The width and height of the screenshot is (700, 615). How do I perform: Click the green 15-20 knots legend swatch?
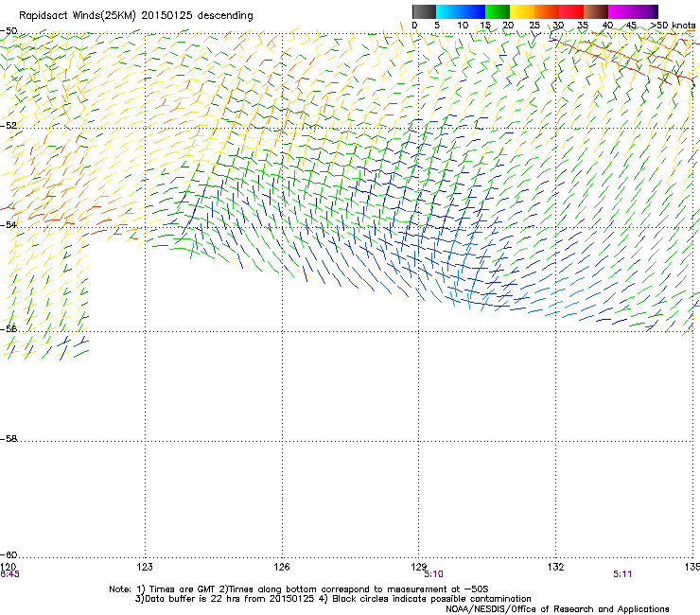pyautogui.click(x=498, y=11)
